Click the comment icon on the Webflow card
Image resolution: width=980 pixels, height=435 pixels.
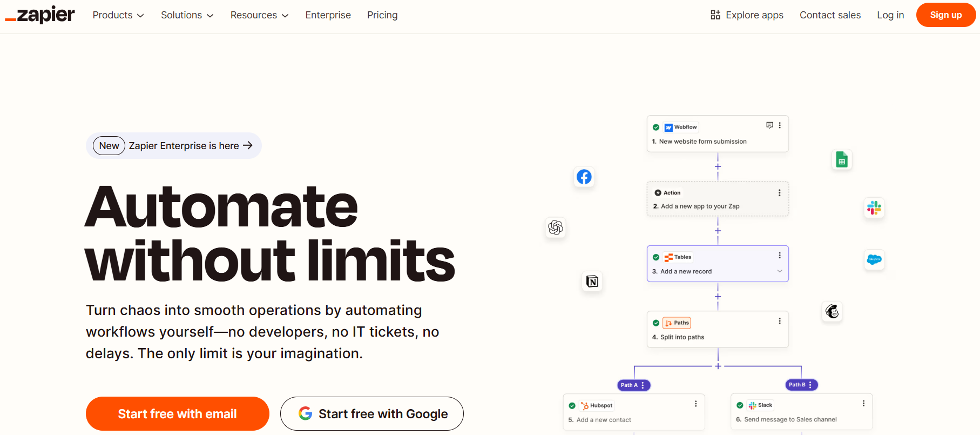tap(769, 125)
